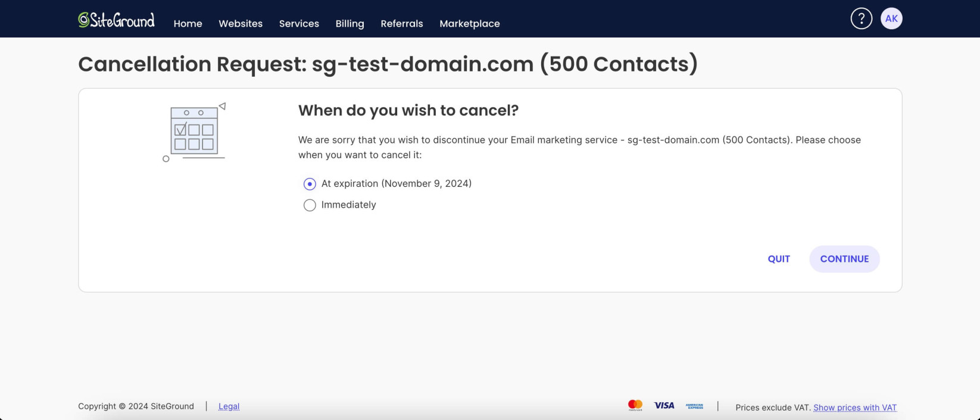The width and height of the screenshot is (980, 420).
Task: Click the Mastercard payment icon
Action: 635,406
